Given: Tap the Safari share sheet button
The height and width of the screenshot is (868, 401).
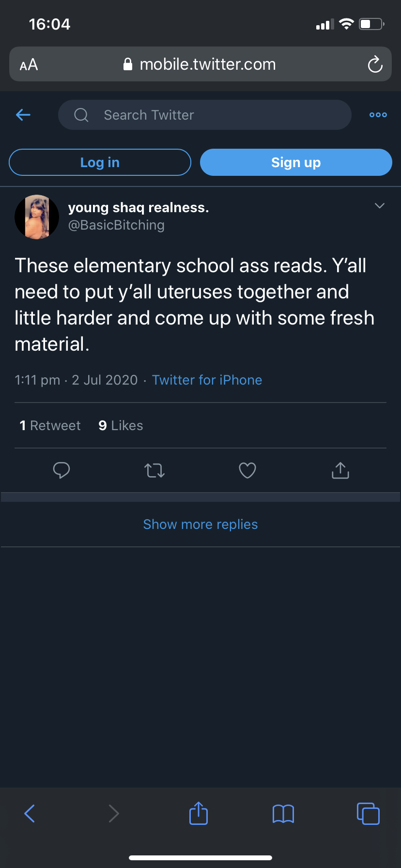Looking at the screenshot, I should point(199,813).
